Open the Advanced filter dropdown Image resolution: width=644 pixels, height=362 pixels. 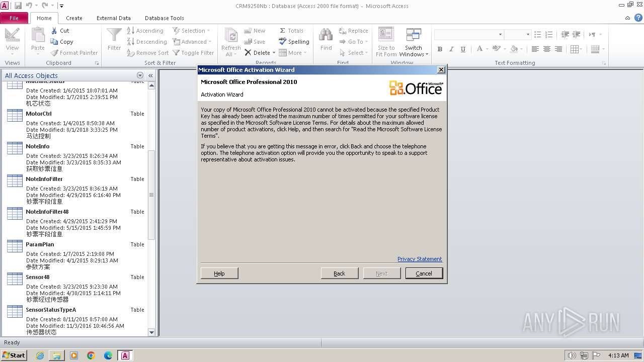pyautogui.click(x=192, y=42)
